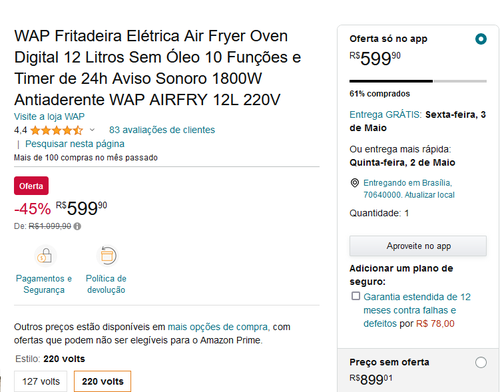This screenshot has height=392, width=500.
Task: Click the Atualizar local delivery address link
Action: (x=430, y=195)
